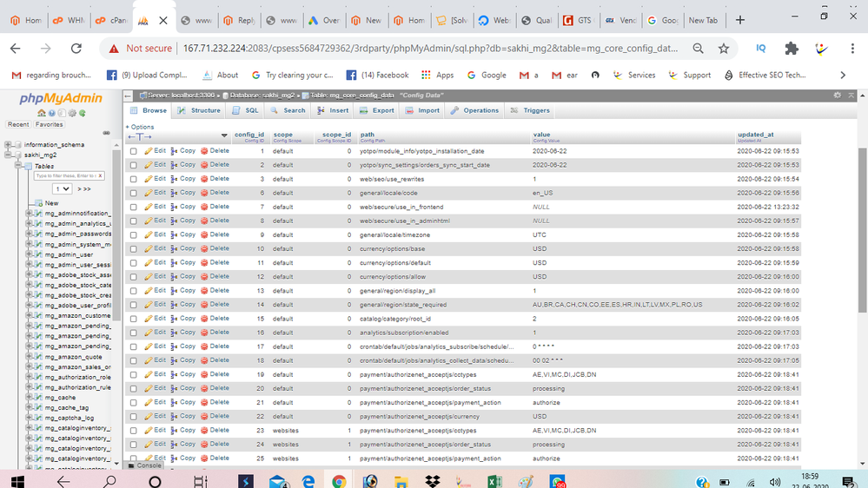This screenshot has width=868, height=488.
Task: Expand the mg_admin_user table node
Action: (30, 255)
